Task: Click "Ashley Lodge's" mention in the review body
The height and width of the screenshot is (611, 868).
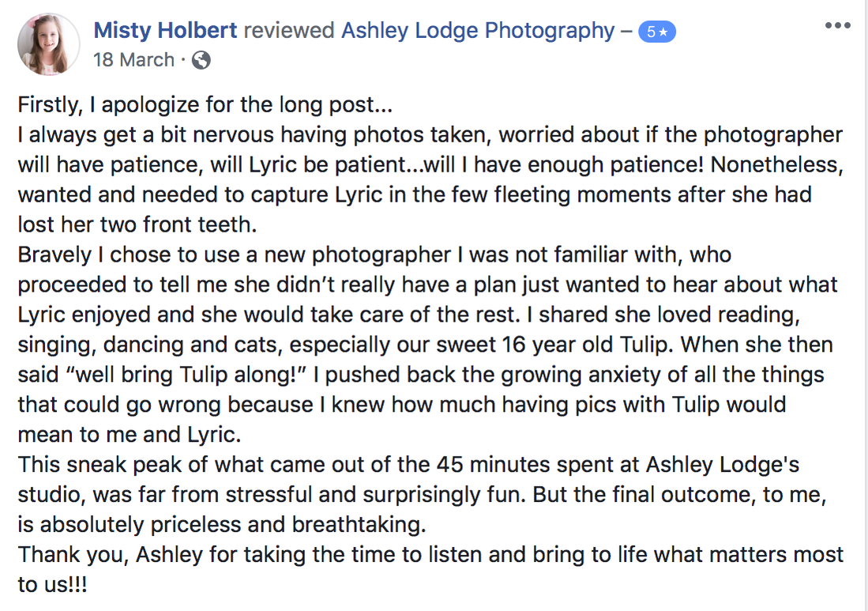Action: pos(723,466)
